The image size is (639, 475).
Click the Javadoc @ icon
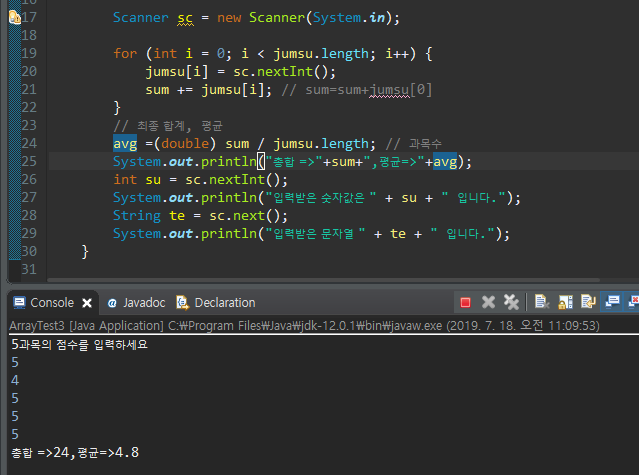pos(112,303)
